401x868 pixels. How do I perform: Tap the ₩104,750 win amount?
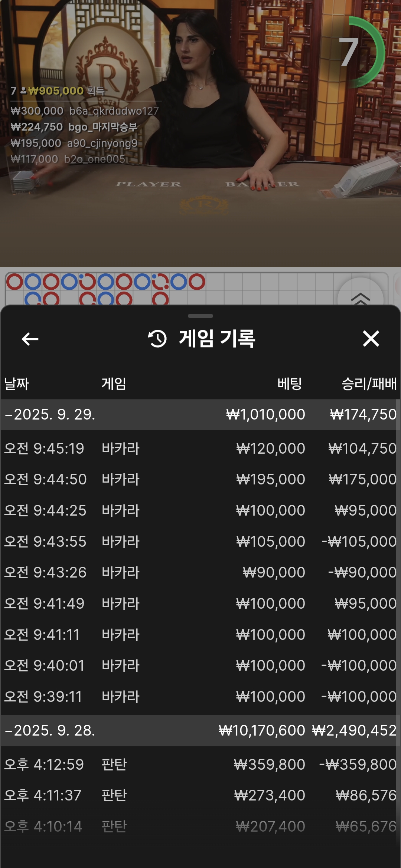[362, 448]
